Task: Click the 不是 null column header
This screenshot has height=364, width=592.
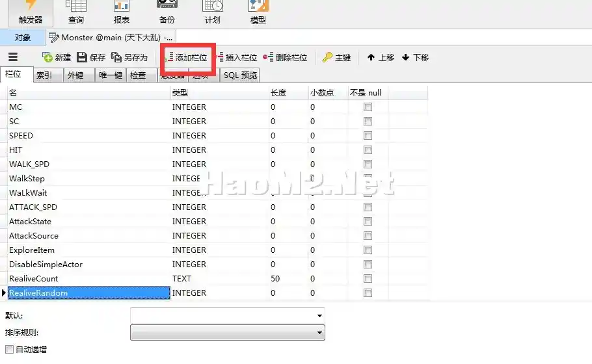Action: tap(368, 93)
